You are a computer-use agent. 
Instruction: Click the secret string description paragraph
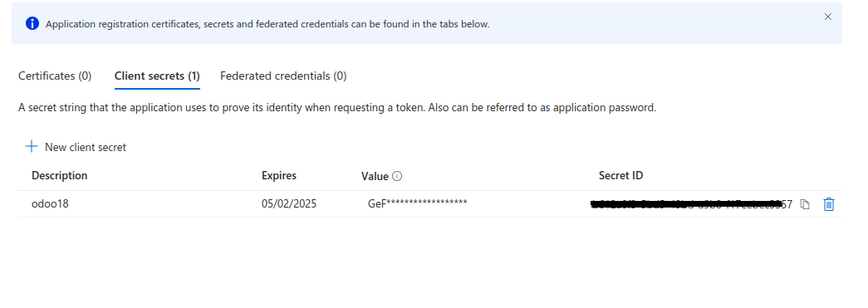(x=337, y=108)
